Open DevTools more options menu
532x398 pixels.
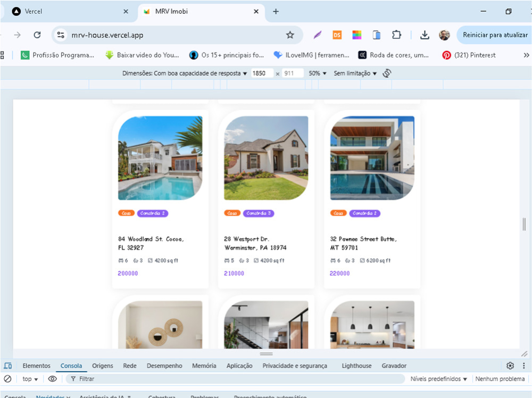[524, 366]
